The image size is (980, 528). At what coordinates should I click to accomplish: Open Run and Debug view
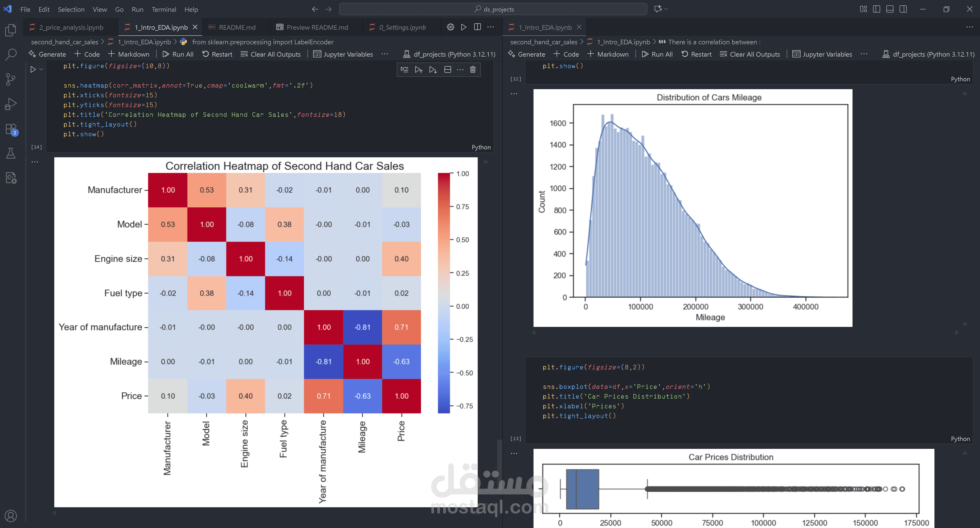(11, 103)
